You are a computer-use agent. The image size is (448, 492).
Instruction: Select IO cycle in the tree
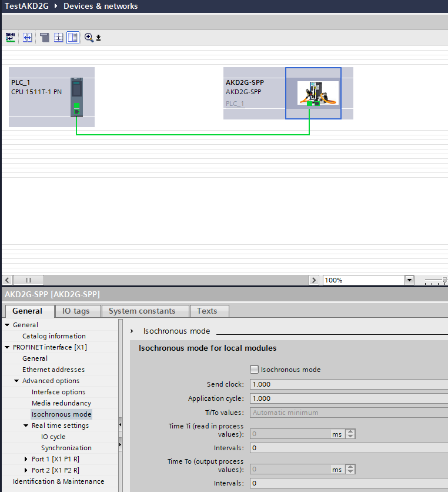click(54, 437)
